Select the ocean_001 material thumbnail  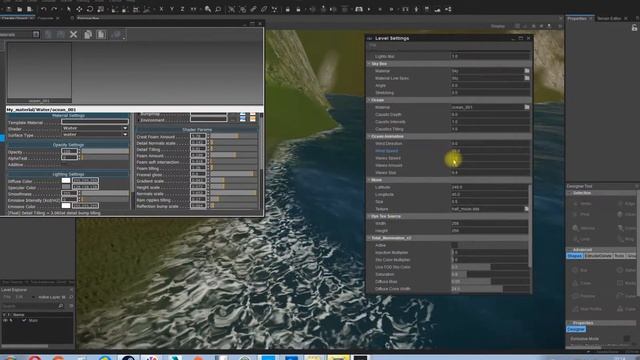tap(40, 73)
